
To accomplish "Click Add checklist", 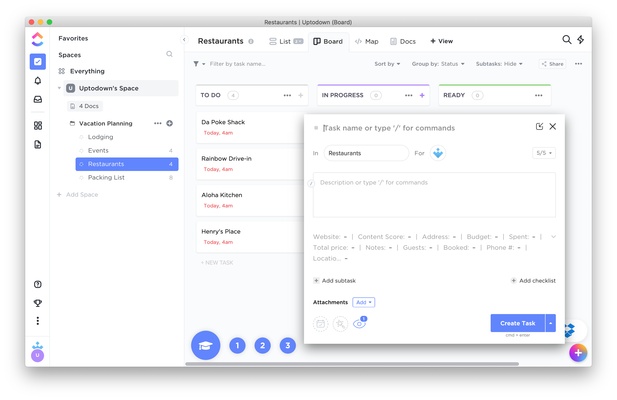I will point(533,280).
